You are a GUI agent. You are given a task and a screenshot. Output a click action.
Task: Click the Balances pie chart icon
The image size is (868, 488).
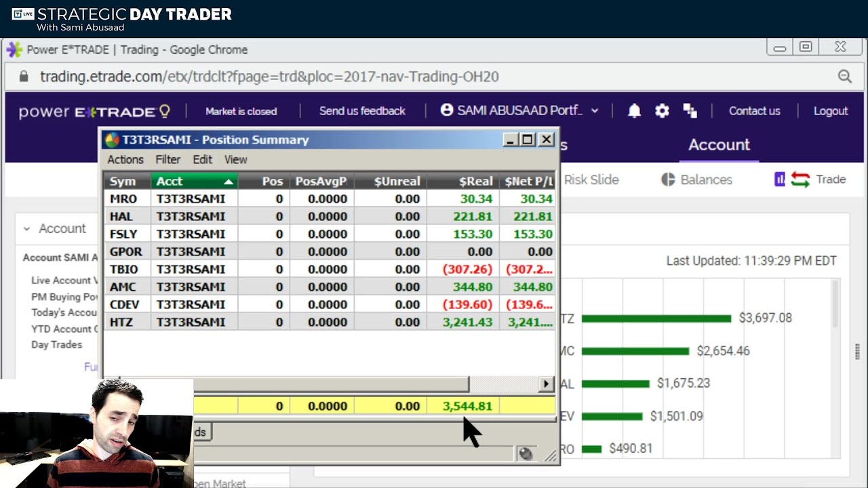668,180
